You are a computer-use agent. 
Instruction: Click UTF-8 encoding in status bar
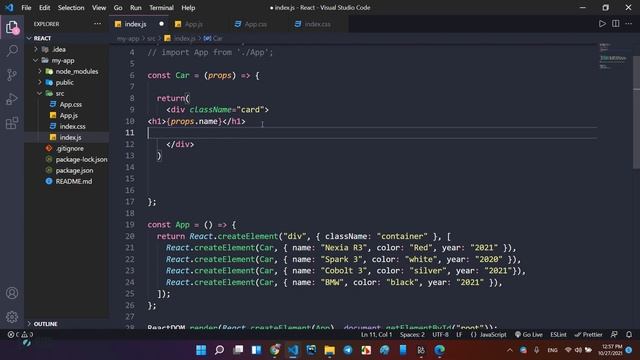click(440, 335)
